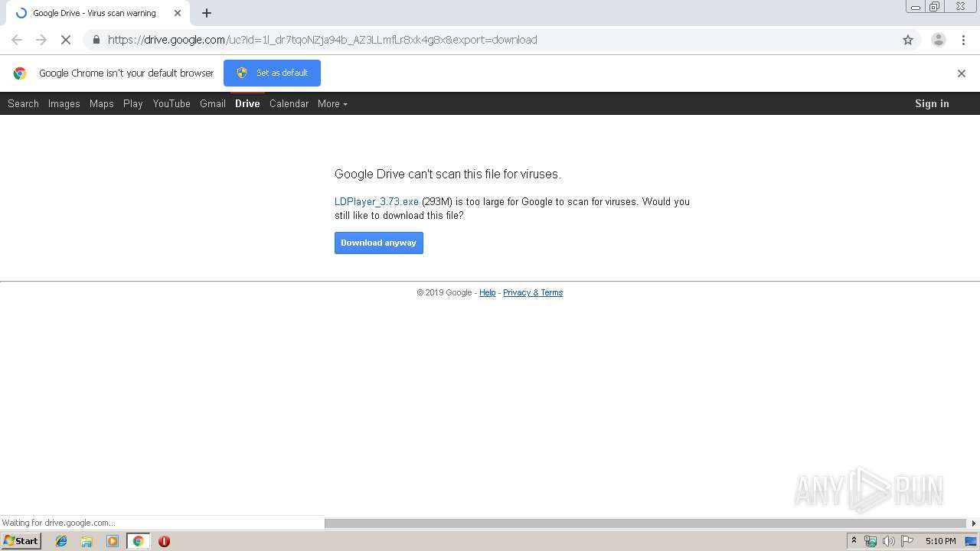Minimize the Chrome window
Image resolution: width=980 pixels, height=551 pixels.
[916, 7]
